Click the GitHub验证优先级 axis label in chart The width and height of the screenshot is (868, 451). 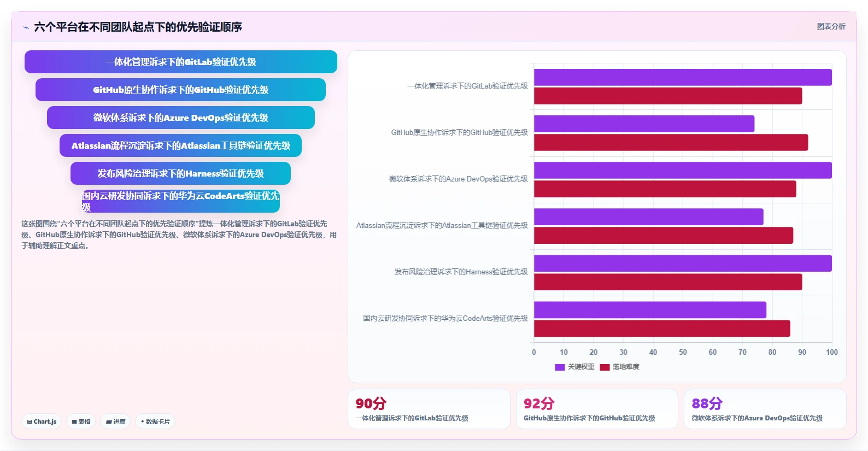tap(460, 132)
